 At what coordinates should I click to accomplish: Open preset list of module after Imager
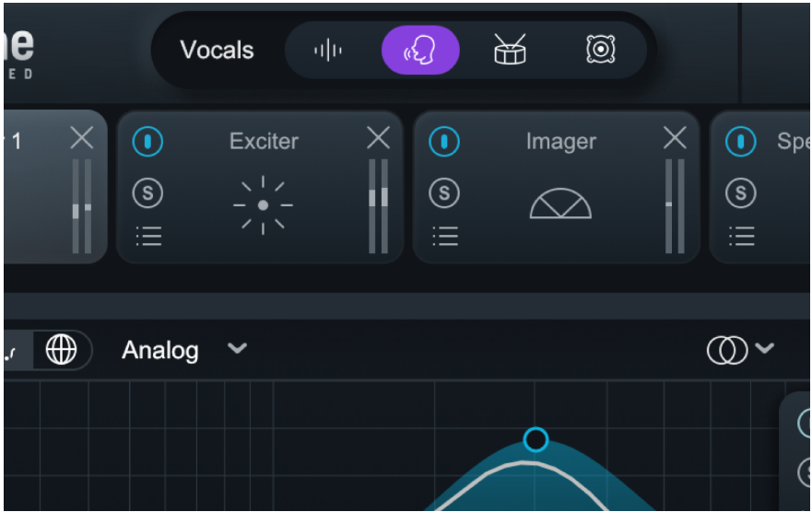point(742,237)
